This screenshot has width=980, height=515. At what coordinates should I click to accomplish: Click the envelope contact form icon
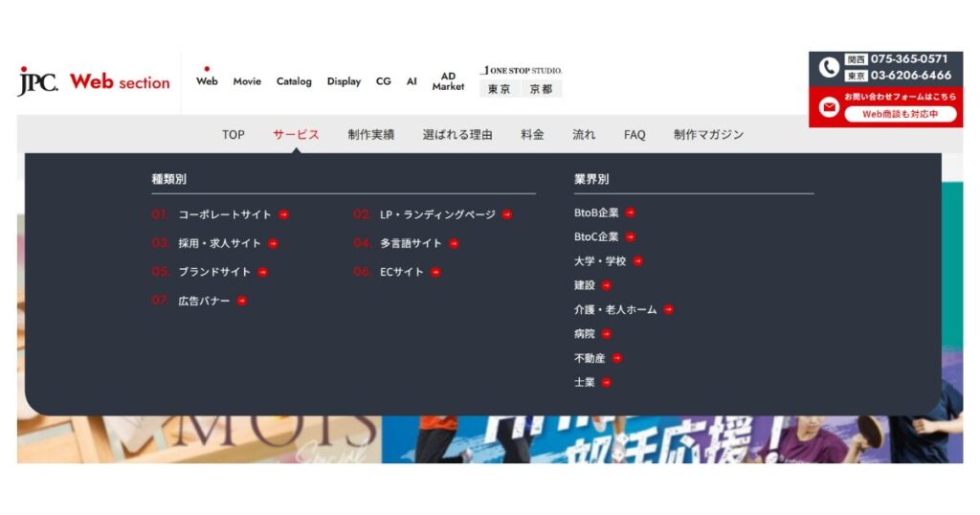[829, 107]
